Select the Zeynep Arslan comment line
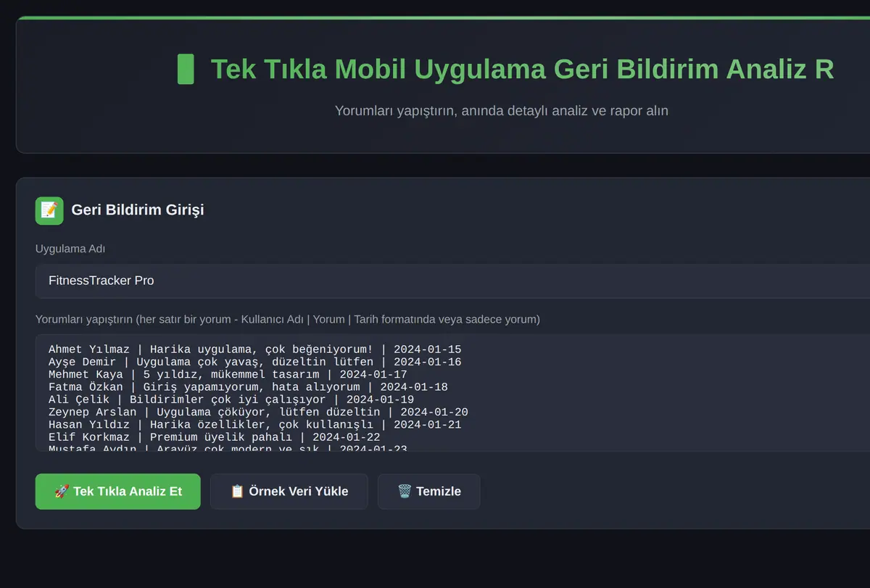 258,412
